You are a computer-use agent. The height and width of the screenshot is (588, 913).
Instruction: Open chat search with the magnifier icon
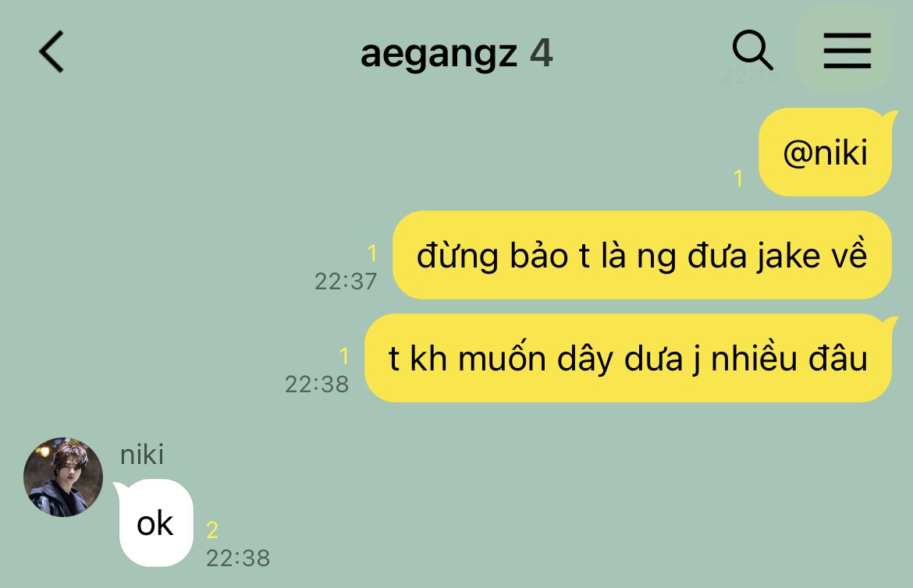(752, 50)
